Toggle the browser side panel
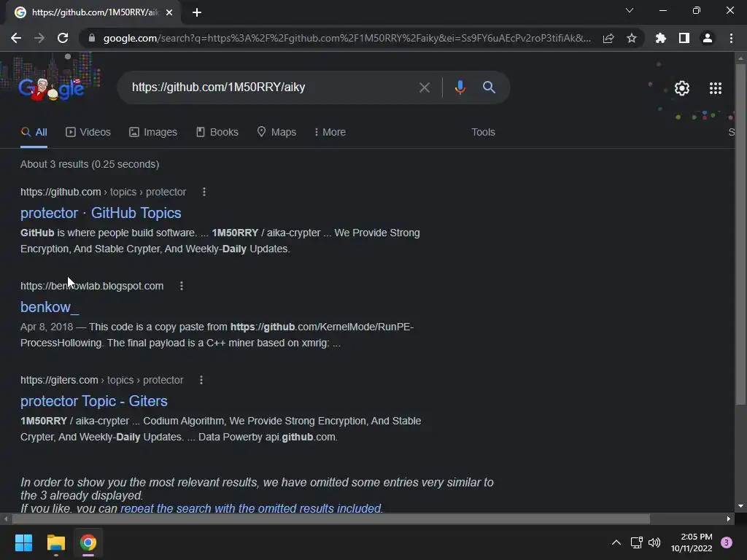The width and height of the screenshot is (747, 560). tap(684, 38)
